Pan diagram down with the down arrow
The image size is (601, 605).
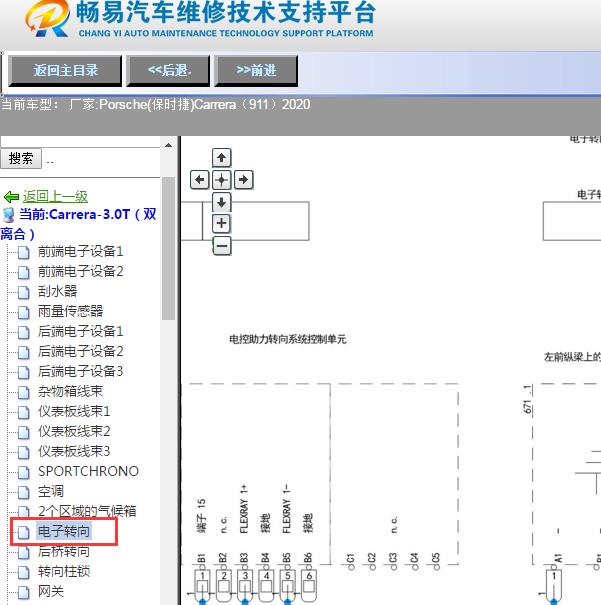(x=221, y=202)
